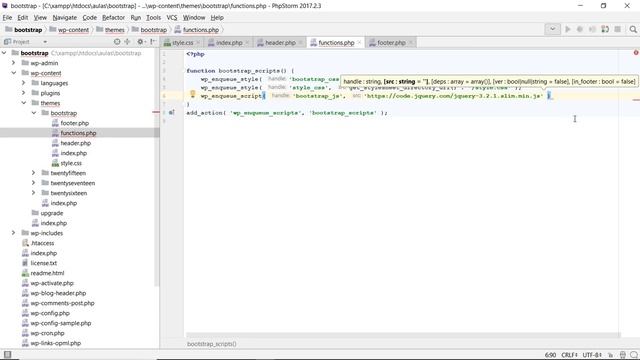Click the gutter hook icon beside add_action
640x360 pixels.
point(171,112)
